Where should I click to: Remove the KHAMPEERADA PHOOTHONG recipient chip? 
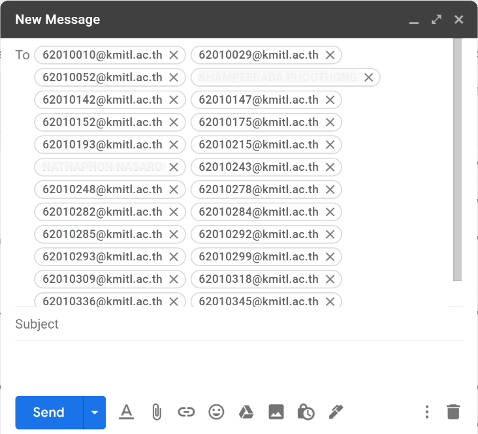[369, 77]
